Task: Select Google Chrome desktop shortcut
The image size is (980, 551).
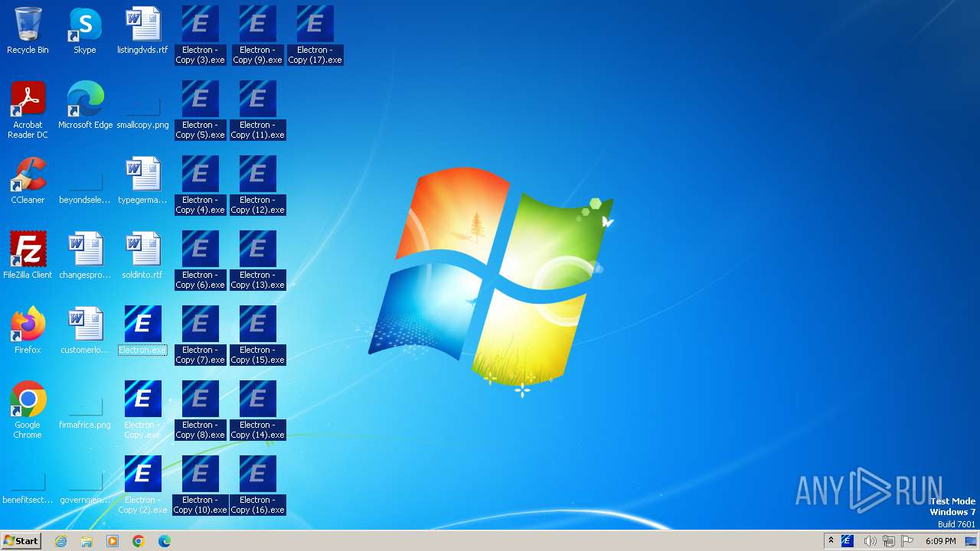Action: point(28,410)
